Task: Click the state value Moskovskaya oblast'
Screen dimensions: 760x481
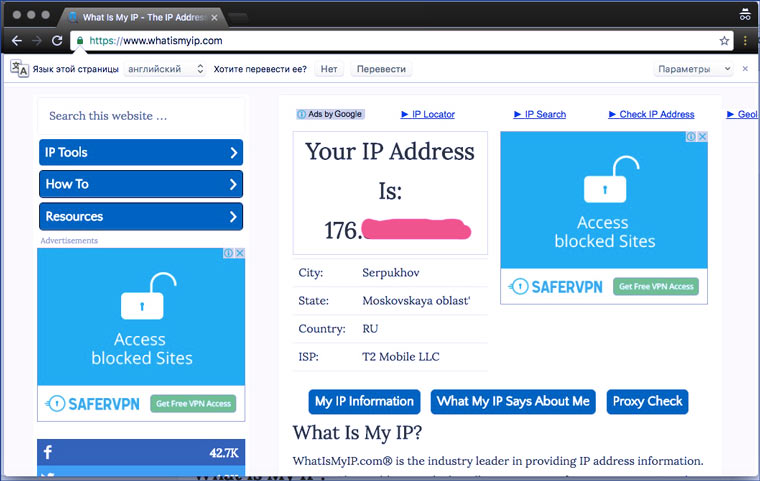Action: pyautogui.click(x=416, y=301)
